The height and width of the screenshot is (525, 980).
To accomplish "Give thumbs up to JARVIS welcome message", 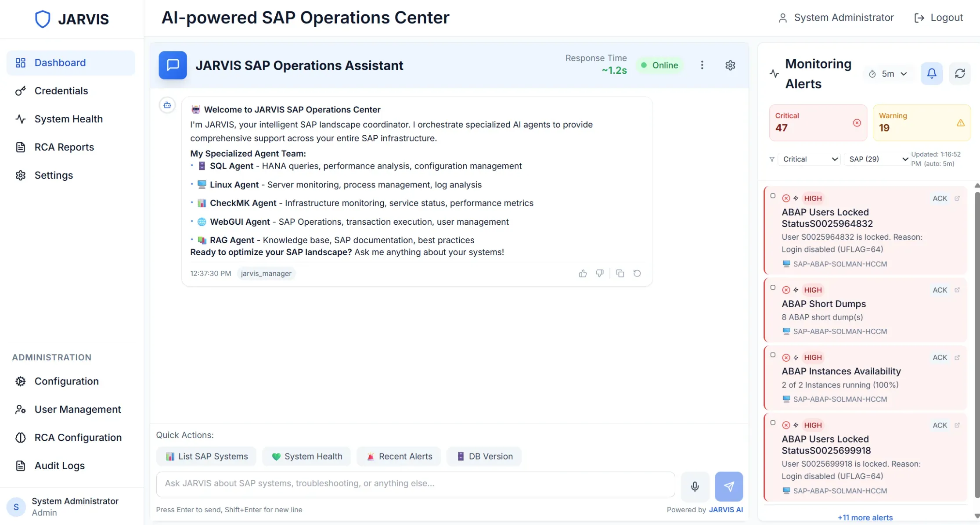I will [x=583, y=273].
